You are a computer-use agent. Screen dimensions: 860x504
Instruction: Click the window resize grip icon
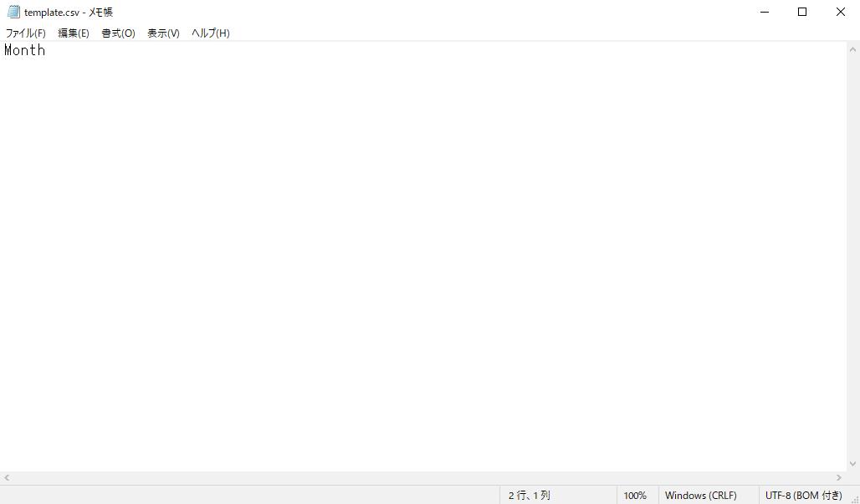[854, 498]
